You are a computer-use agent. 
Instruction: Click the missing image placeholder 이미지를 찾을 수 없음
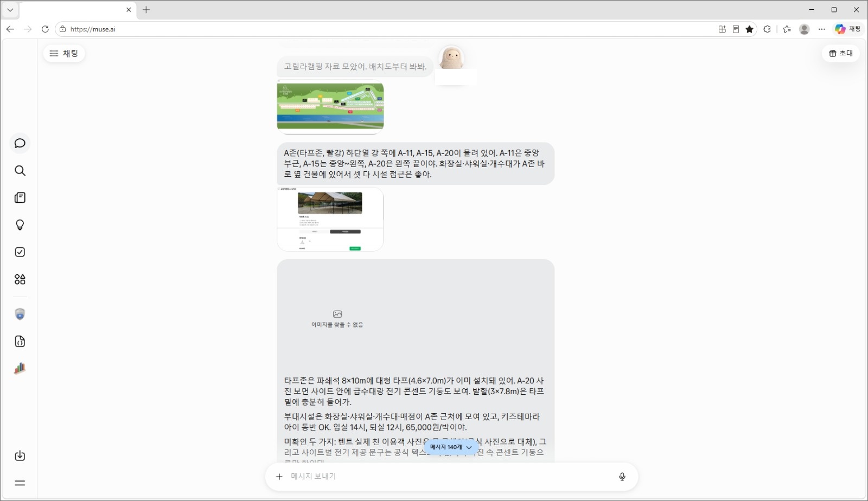[x=337, y=319]
